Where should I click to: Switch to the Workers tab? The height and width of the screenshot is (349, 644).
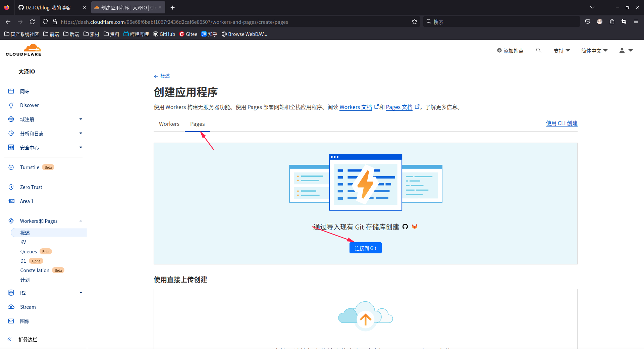169,124
